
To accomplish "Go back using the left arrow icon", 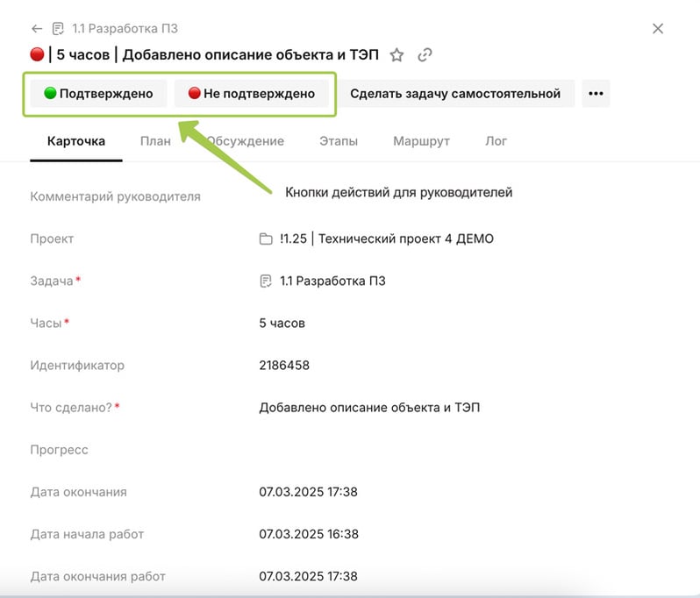I will 37,29.
